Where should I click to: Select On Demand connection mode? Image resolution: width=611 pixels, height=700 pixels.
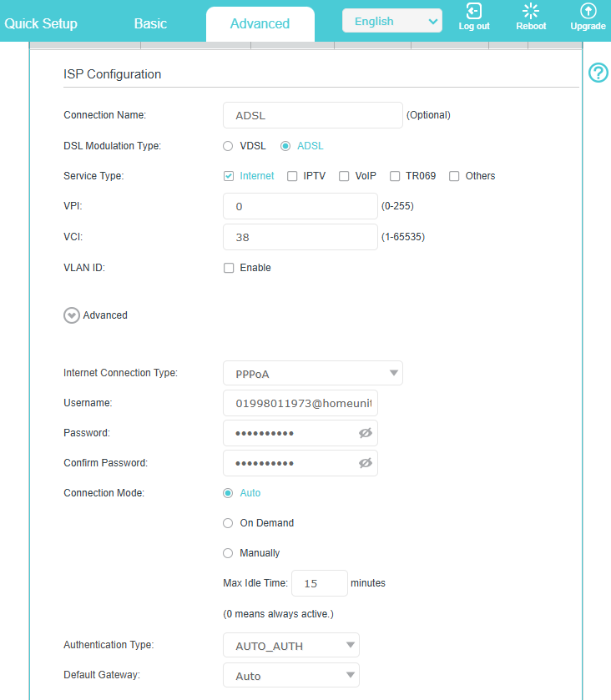[228, 523]
